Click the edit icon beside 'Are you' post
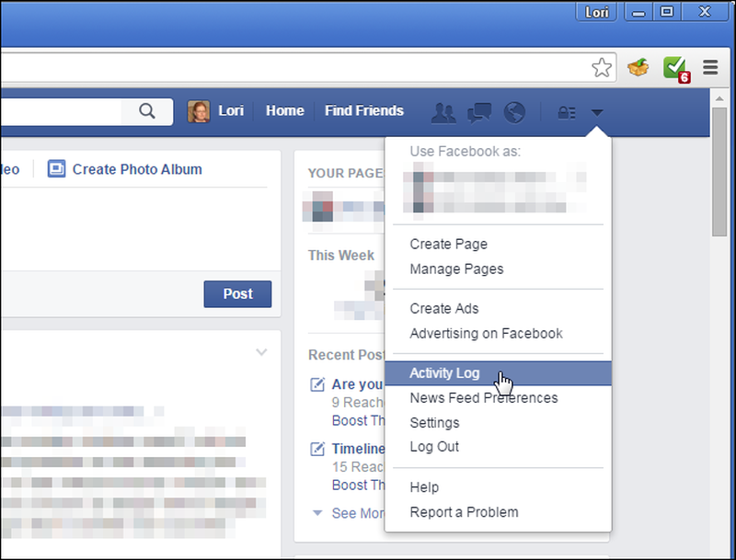This screenshot has height=560, width=736. point(317,384)
